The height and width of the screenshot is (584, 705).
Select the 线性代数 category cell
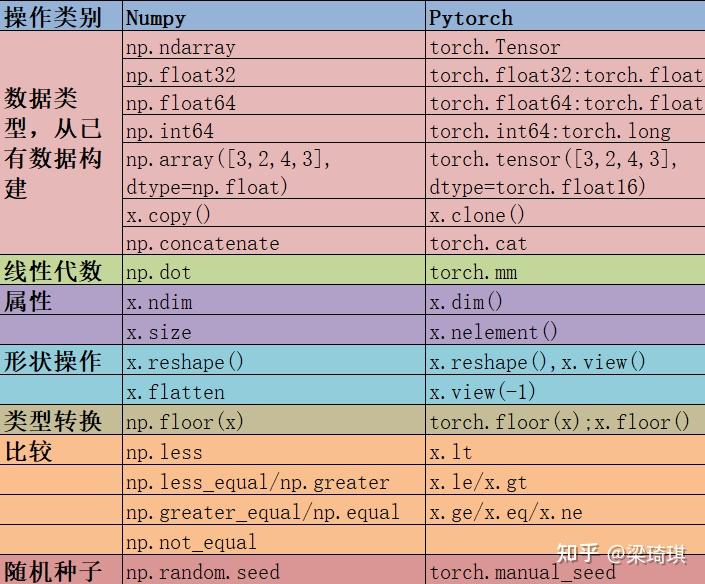61,270
